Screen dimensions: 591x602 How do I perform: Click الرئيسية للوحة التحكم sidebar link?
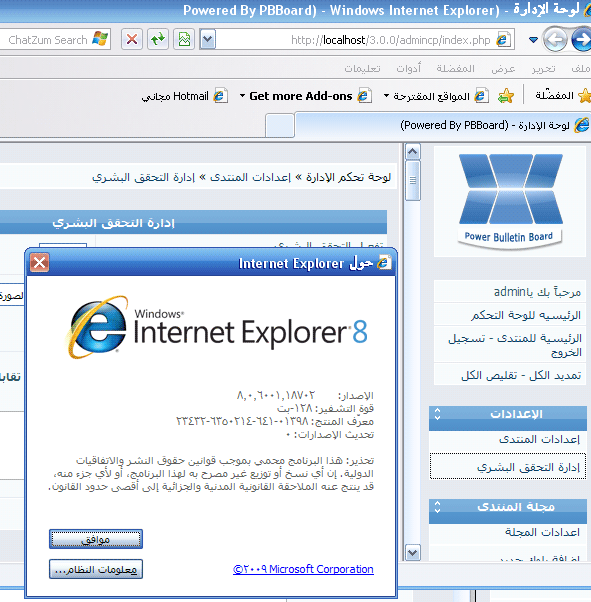click(526, 315)
